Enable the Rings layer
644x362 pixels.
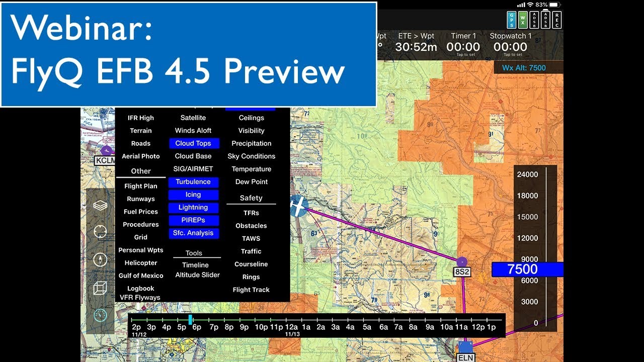click(x=251, y=277)
